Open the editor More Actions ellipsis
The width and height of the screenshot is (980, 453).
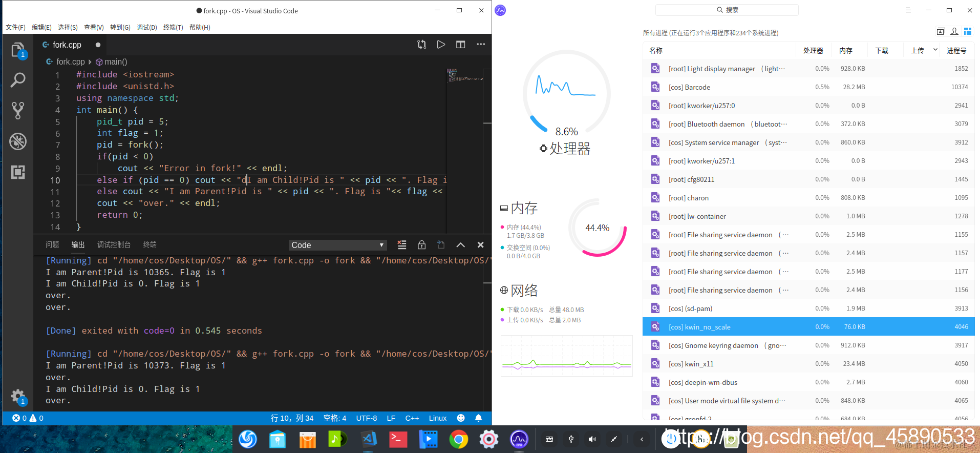tap(481, 45)
